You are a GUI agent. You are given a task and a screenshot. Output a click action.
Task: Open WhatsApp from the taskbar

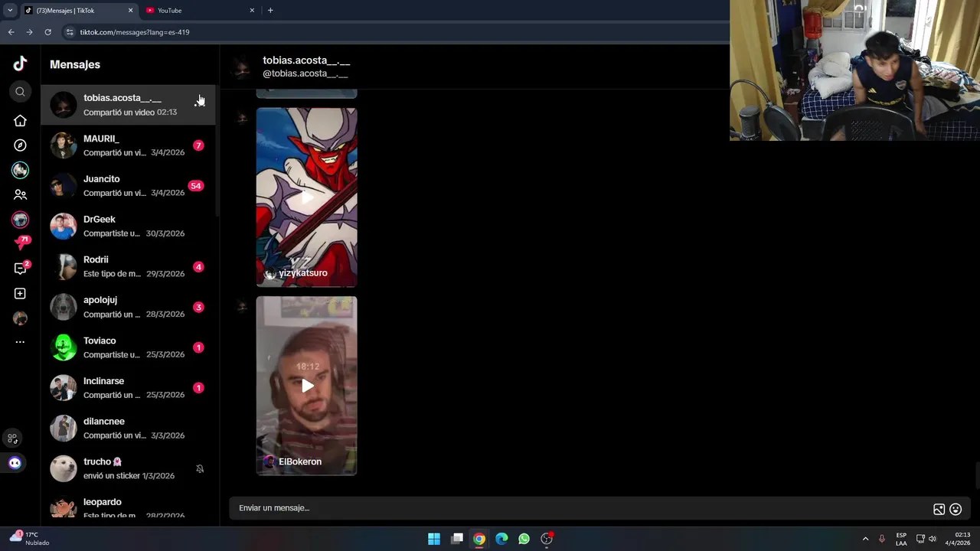pyautogui.click(x=524, y=539)
